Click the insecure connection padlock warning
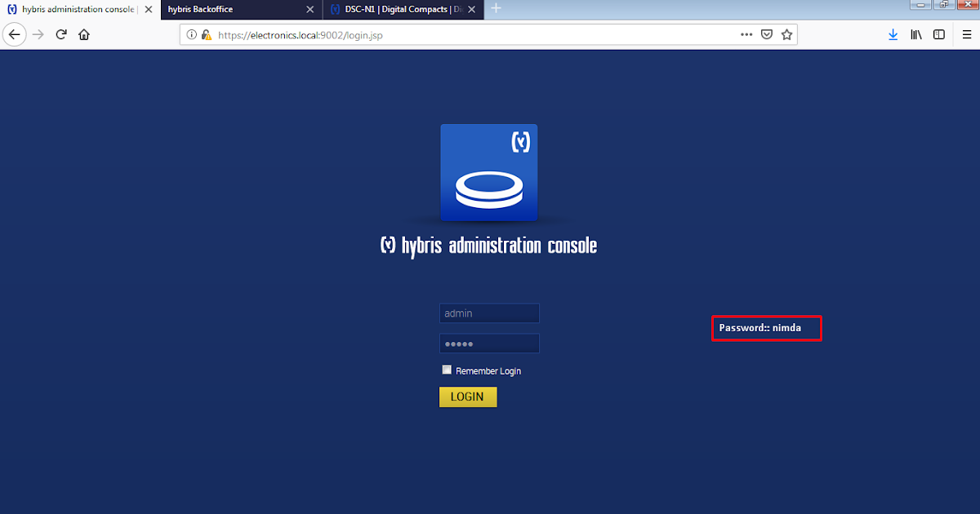 coord(206,35)
